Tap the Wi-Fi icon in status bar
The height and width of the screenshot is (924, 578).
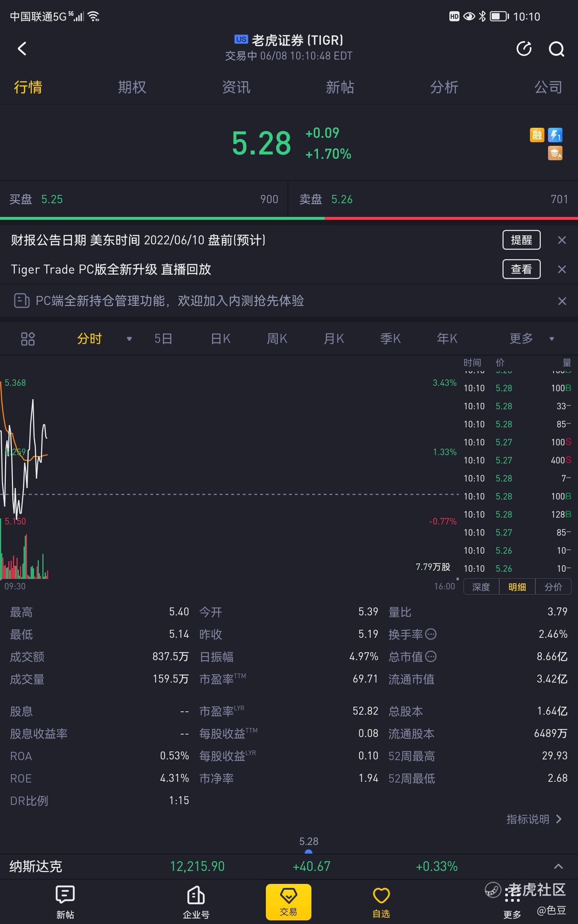[x=94, y=16]
